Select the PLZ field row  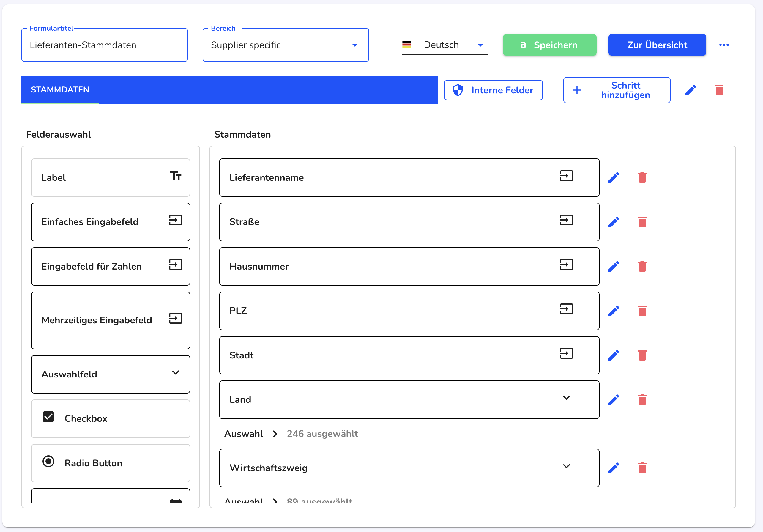tap(409, 311)
